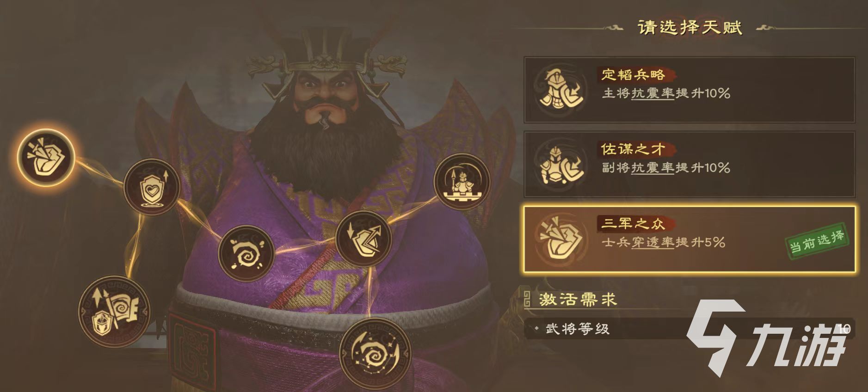Click the 请选择天赋 title header

coord(689,28)
